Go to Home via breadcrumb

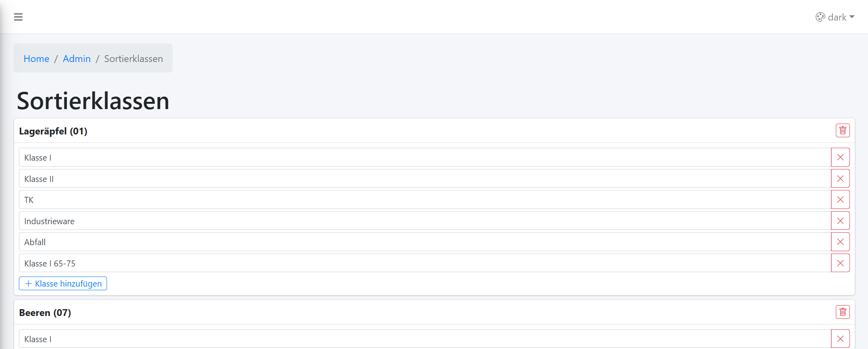click(36, 59)
